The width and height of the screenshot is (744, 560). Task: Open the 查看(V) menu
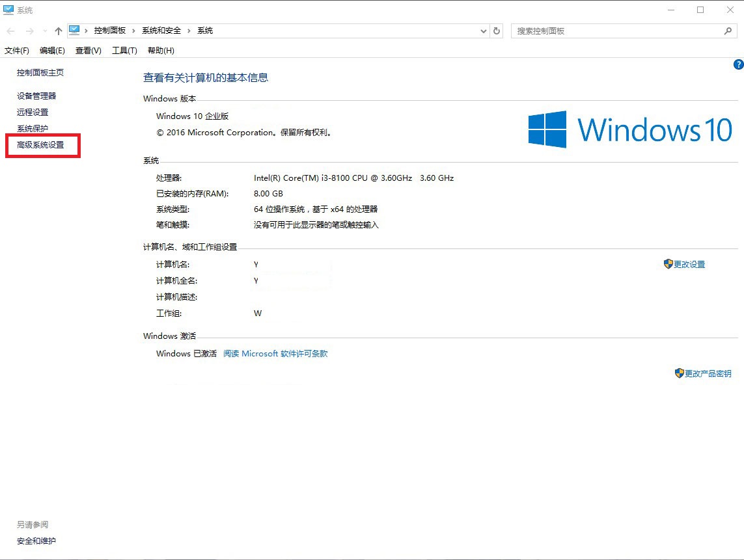point(89,50)
